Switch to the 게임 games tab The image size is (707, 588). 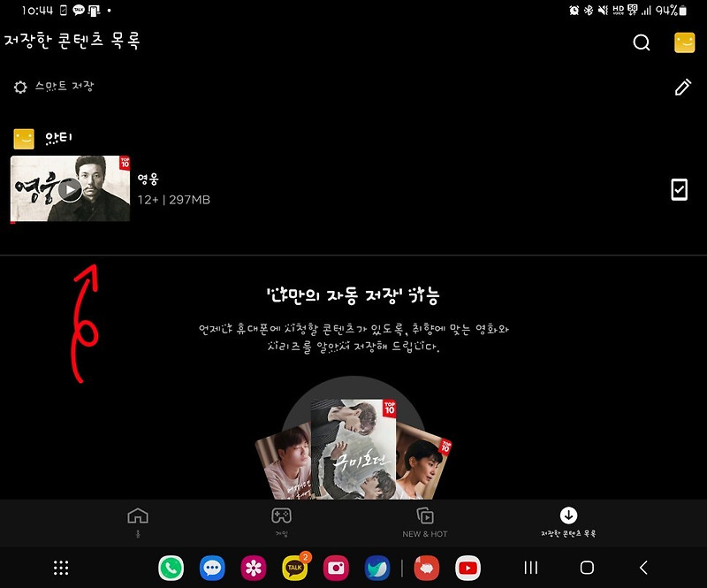click(x=281, y=523)
